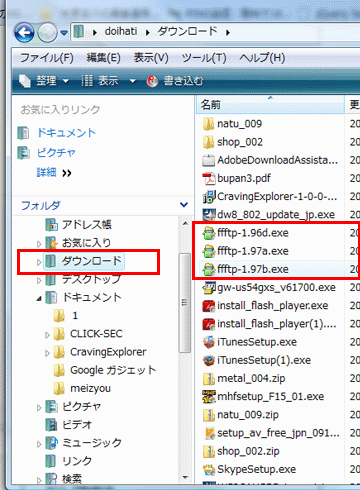Select SkypeSetup.exe icon
The height and width of the screenshot is (490, 360).
click(x=209, y=469)
